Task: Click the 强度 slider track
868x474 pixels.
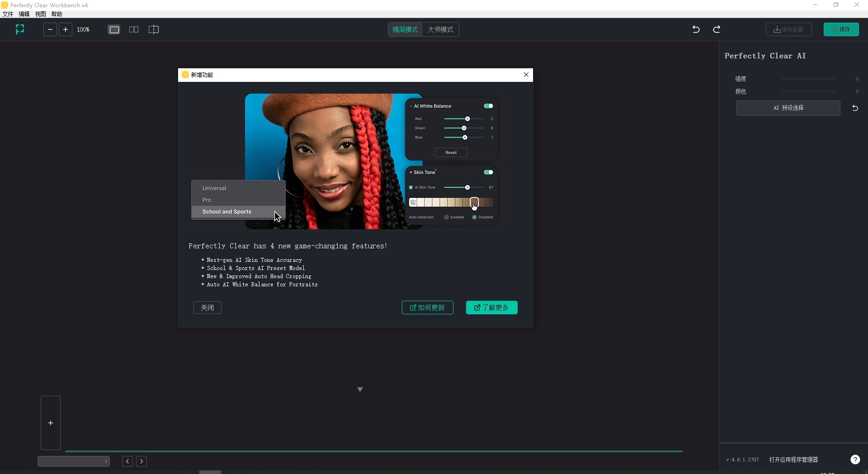Action: (x=809, y=79)
